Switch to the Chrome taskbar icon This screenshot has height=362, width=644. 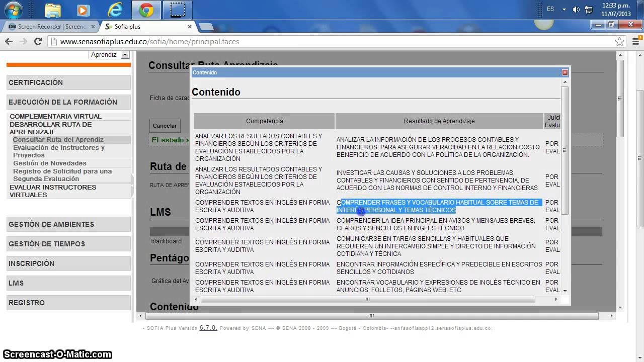(x=146, y=10)
